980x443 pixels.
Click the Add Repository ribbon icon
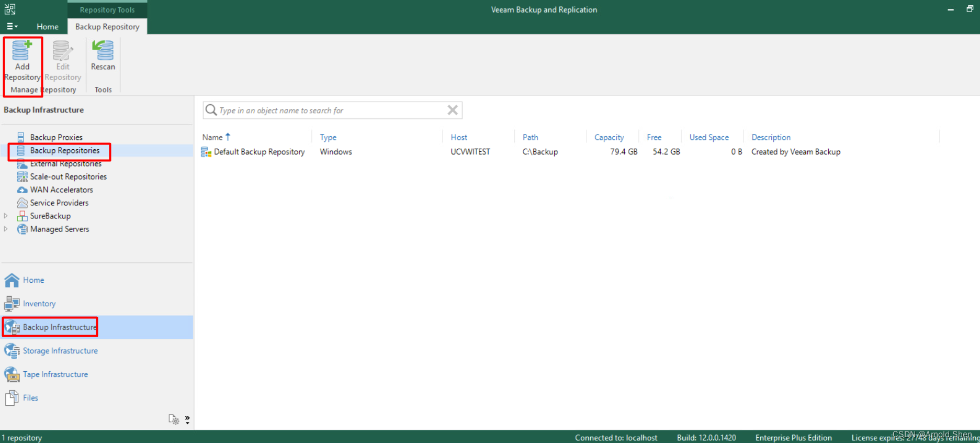pyautogui.click(x=22, y=51)
